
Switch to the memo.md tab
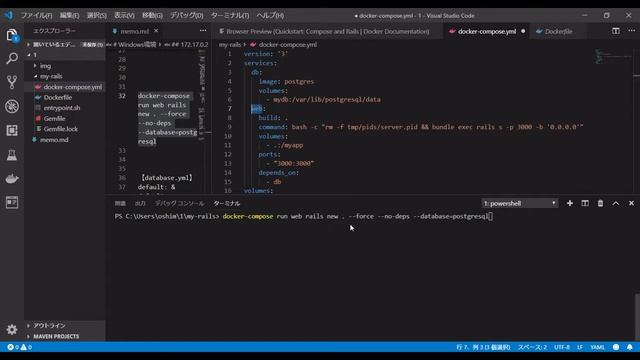coord(134,31)
